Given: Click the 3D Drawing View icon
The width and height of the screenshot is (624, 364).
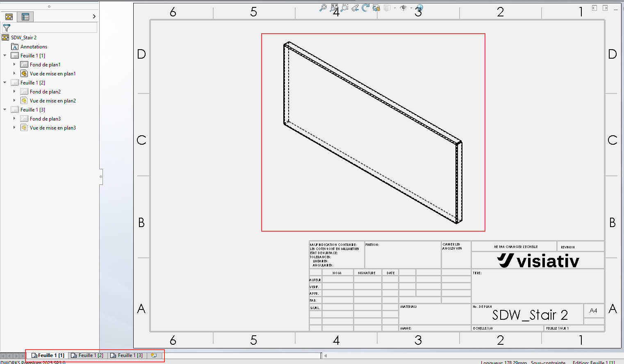Looking at the screenshot, I should pyautogui.click(x=376, y=8).
